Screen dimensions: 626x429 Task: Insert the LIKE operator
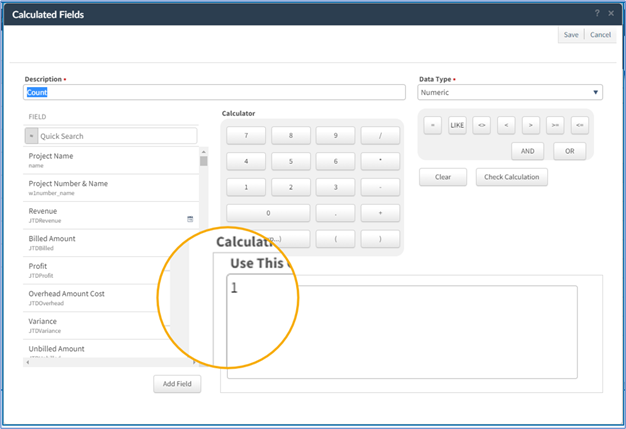[x=457, y=126]
